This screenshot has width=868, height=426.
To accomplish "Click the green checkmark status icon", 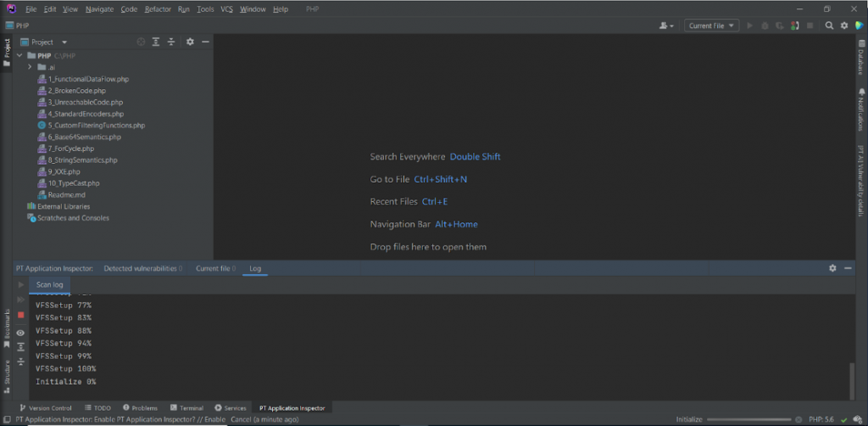I will pos(843,419).
